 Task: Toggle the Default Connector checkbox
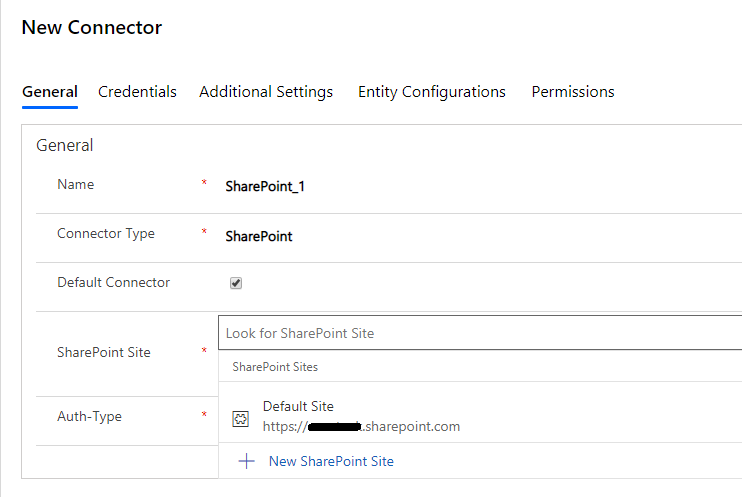pyautogui.click(x=236, y=283)
